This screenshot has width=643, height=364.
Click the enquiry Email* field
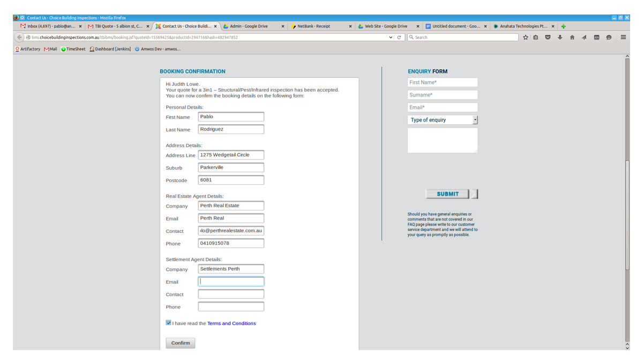[443, 107]
